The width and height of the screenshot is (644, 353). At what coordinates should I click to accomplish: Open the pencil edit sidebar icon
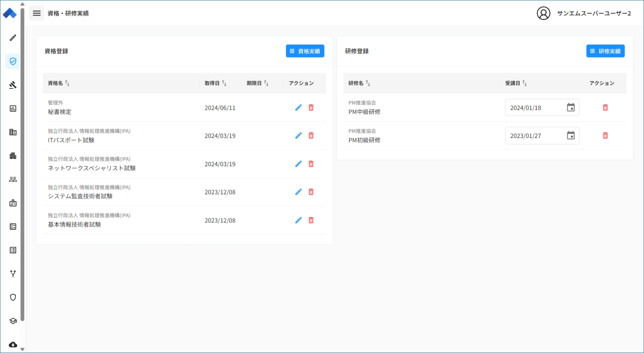[13, 38]
